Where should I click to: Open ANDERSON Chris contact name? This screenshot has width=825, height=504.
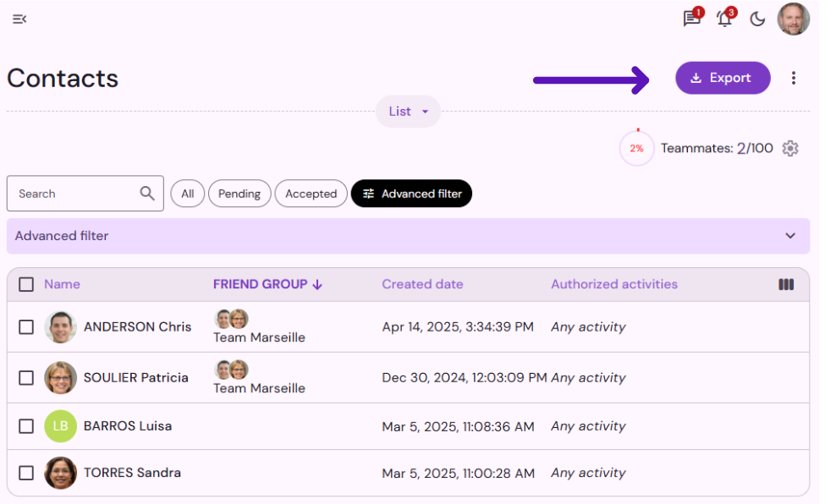(x=137, y=326)
